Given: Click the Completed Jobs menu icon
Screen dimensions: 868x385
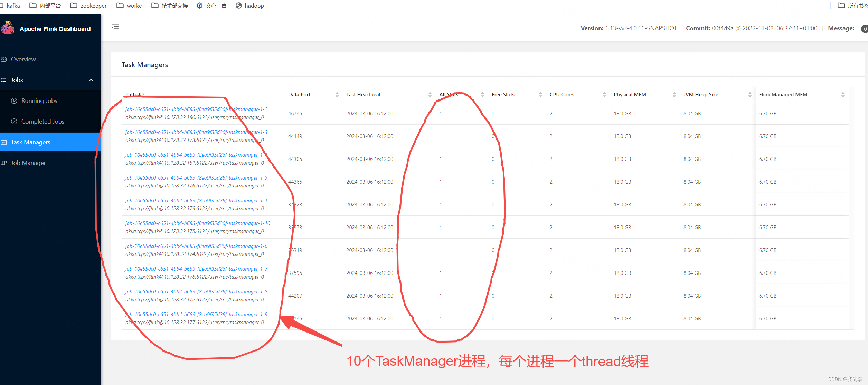Looking at the screenshot, I should point(15,122).
